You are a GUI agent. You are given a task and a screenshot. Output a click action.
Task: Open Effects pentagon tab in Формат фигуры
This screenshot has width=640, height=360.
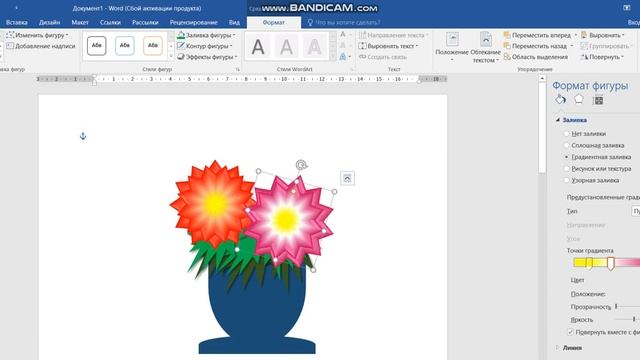579,99
